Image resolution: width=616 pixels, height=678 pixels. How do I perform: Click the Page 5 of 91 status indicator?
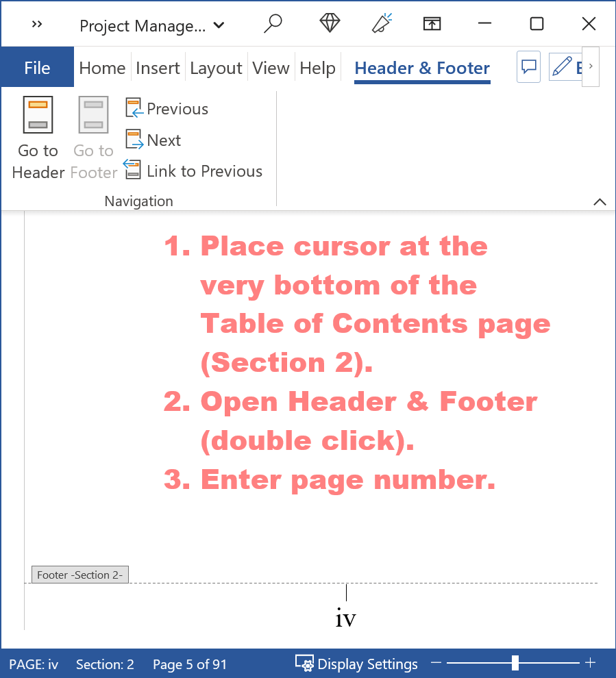point(189,664)
